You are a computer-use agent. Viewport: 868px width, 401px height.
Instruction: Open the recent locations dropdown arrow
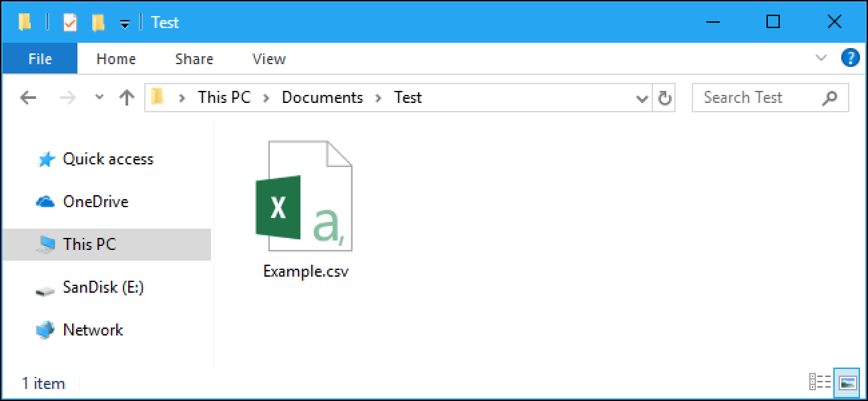click(x=99, y=98)
